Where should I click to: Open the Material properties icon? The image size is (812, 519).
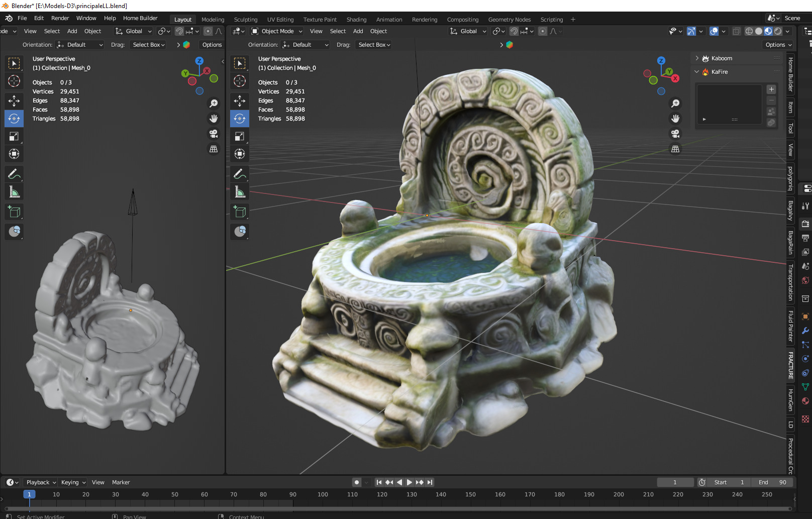[805, 401]
